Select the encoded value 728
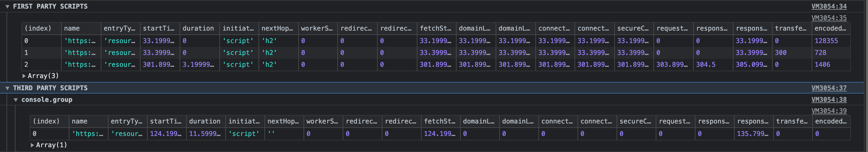 (821, 53)
